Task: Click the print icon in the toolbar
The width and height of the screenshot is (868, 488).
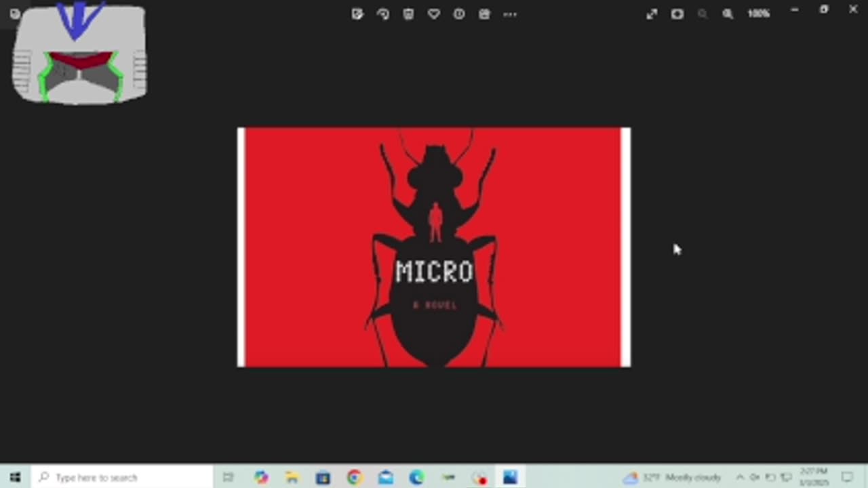Action: (x=484, y=14)
